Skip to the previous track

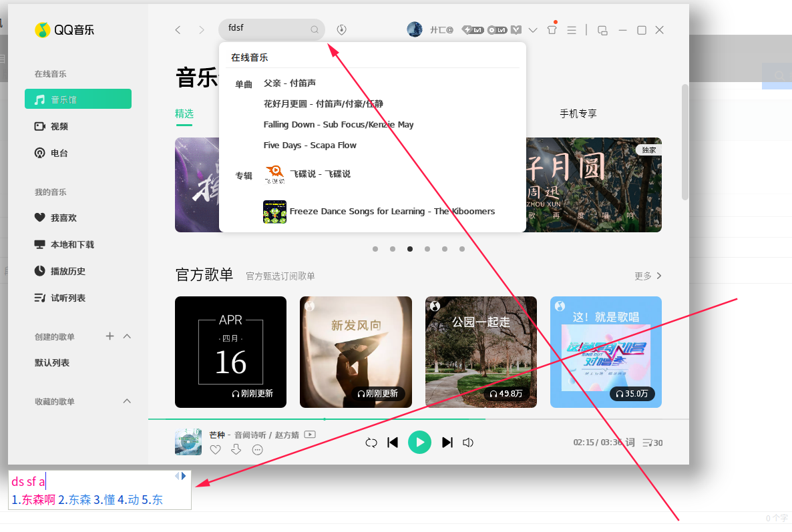click(393, 443)
